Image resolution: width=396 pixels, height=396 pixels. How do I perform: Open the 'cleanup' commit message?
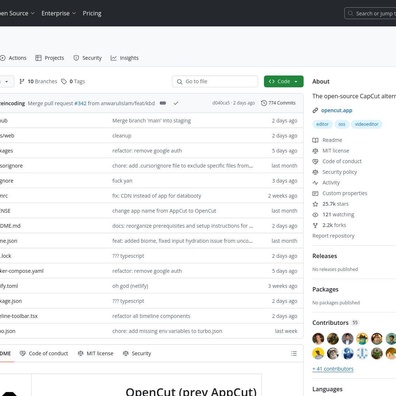[x=122, y=136]
